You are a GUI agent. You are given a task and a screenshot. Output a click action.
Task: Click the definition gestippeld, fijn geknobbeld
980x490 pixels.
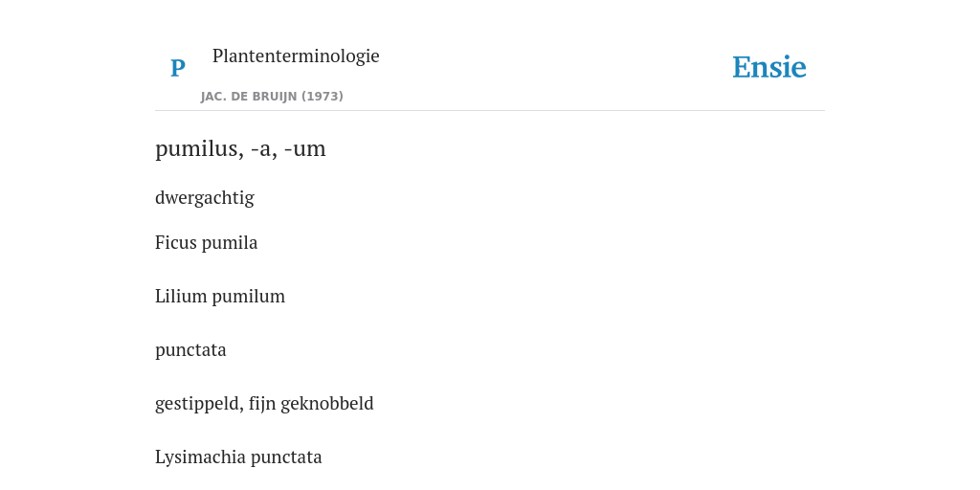(x=264, y=404)
